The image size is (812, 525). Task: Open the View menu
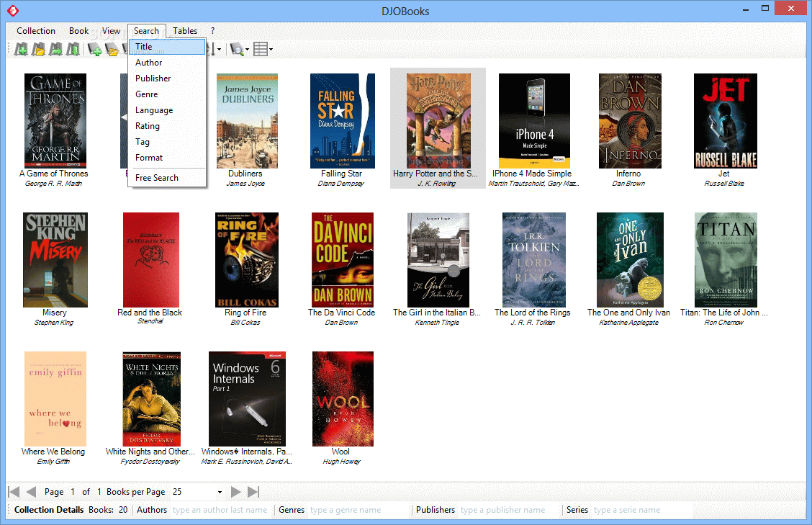tap(111, 31)
